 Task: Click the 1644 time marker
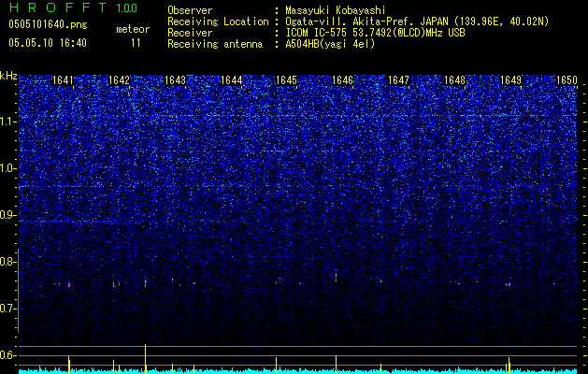[x=232, y=80]
